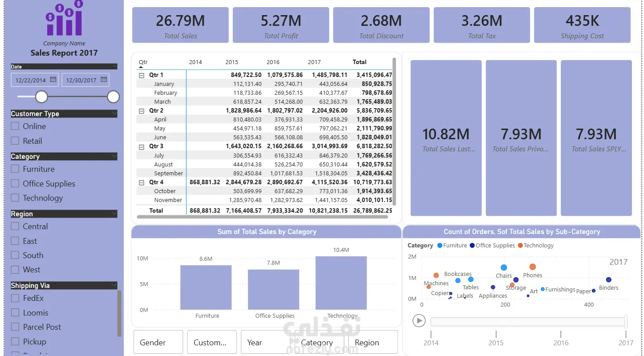This screenshot has height=356, width=644.
Task: Open the Customer Type slicer dropdown chevron
Action: tap(115, 113)
